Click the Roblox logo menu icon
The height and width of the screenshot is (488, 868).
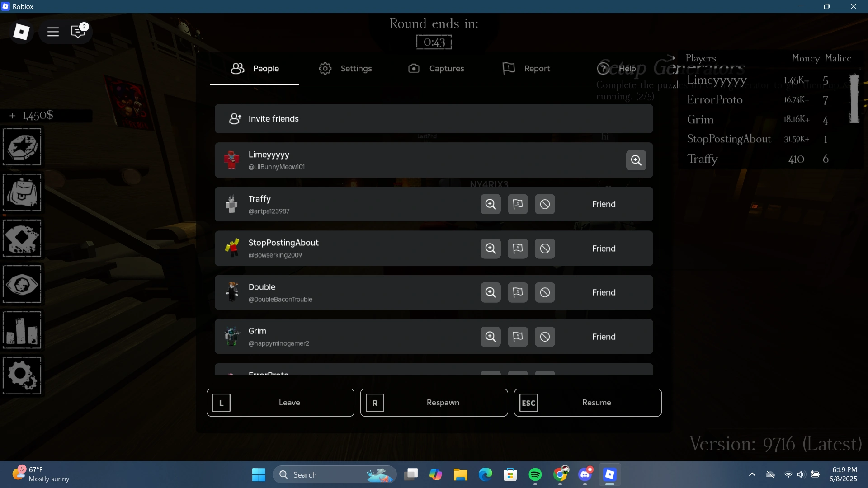click(x=21, y=32)
